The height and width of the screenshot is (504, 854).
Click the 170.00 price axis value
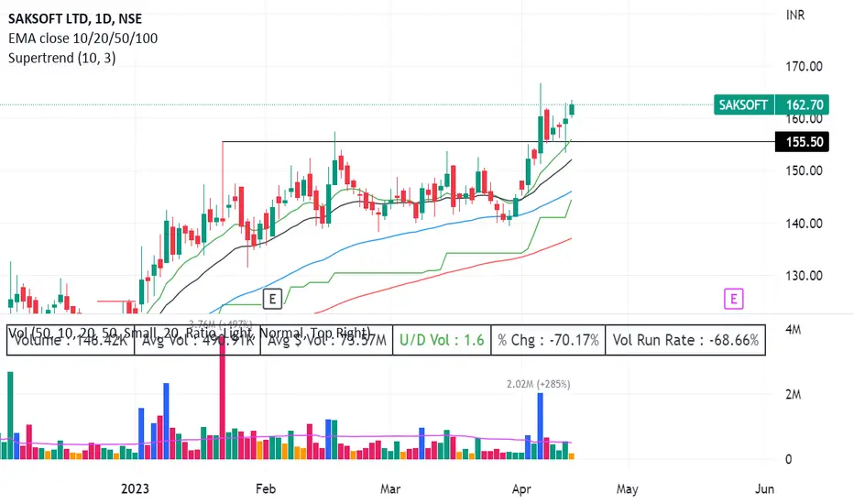tap(804, 67)
